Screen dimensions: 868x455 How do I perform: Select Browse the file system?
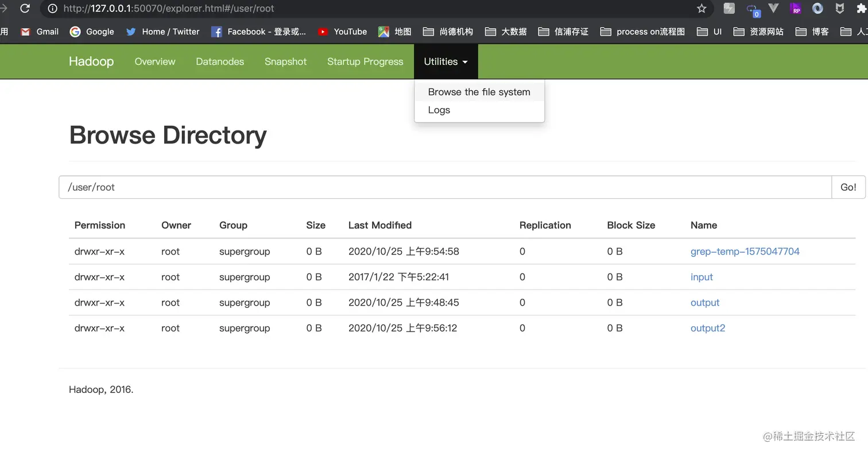479,92
